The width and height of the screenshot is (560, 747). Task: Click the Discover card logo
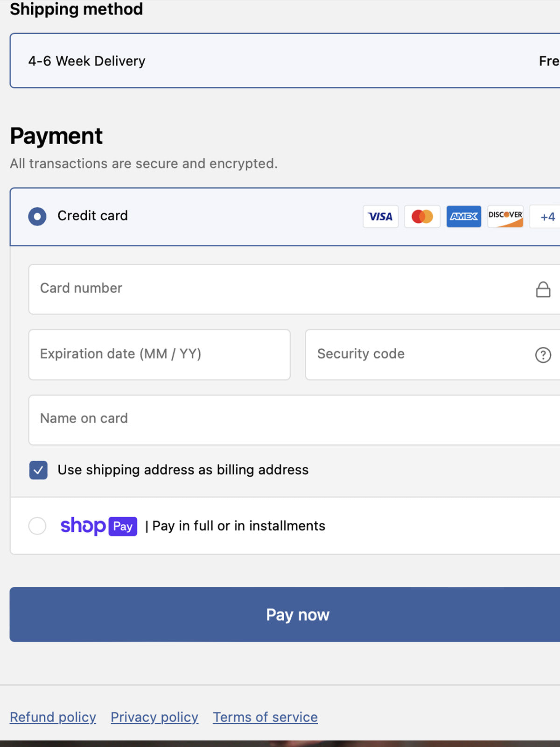[x=505, y=217]
